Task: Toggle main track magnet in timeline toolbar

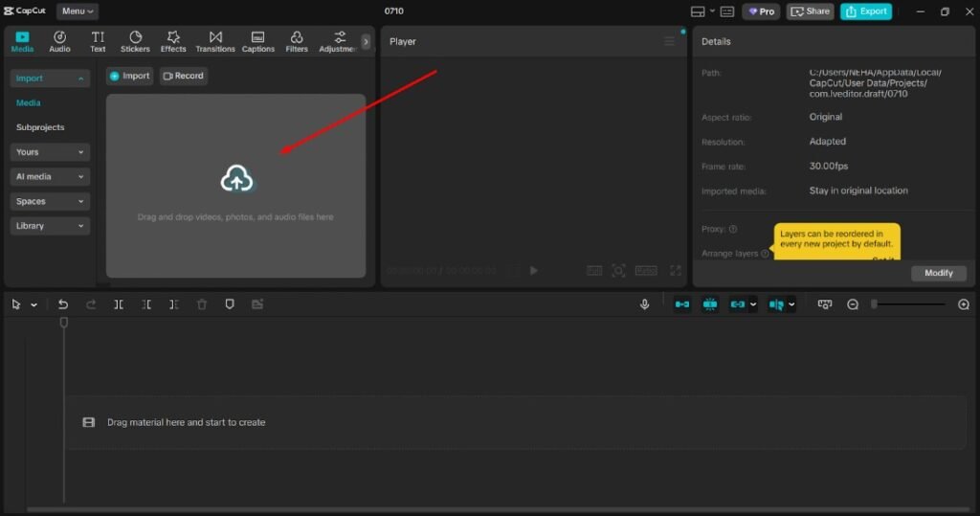Action: [x=681, y=304]
